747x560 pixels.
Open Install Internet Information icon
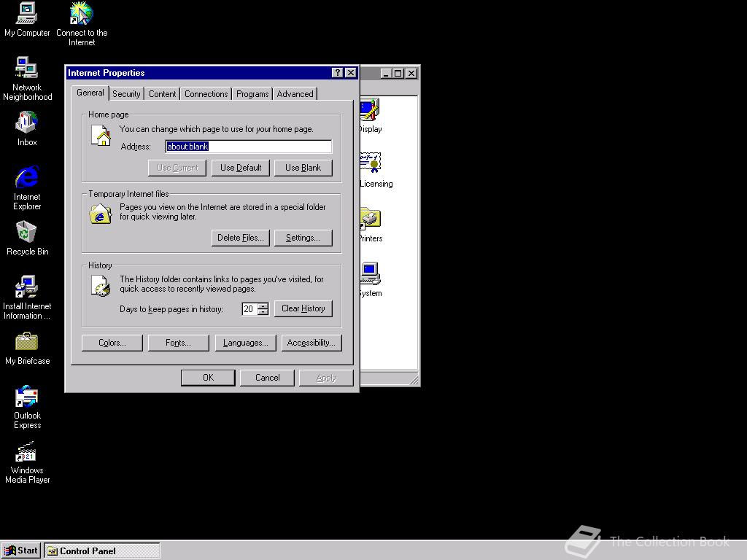pos(26,287)
